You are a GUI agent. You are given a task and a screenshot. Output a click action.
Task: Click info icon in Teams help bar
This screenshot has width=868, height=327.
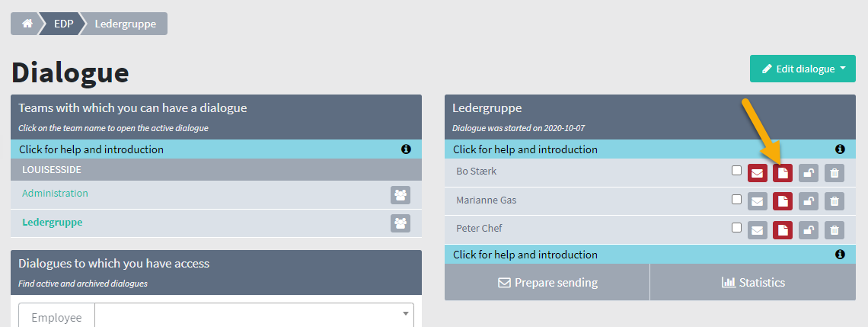click(406, 149)
